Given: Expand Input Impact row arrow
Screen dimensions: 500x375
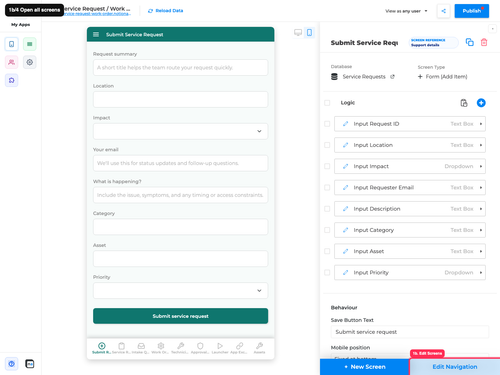Looking at the screenshot, I should click(x=481, y=166).
